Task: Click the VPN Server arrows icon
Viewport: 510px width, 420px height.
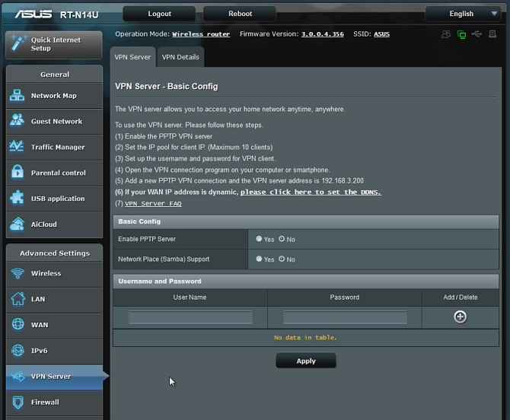Action: [18, 377]
